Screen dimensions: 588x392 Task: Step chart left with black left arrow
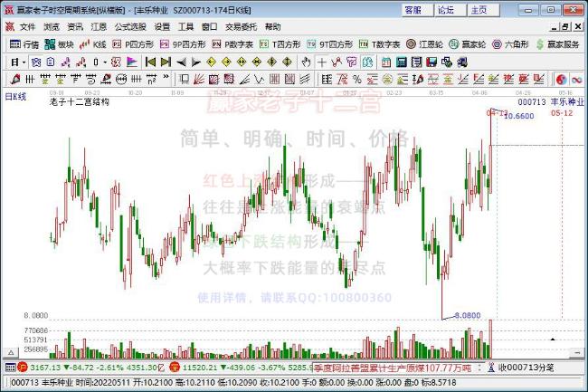coord(181,62)
